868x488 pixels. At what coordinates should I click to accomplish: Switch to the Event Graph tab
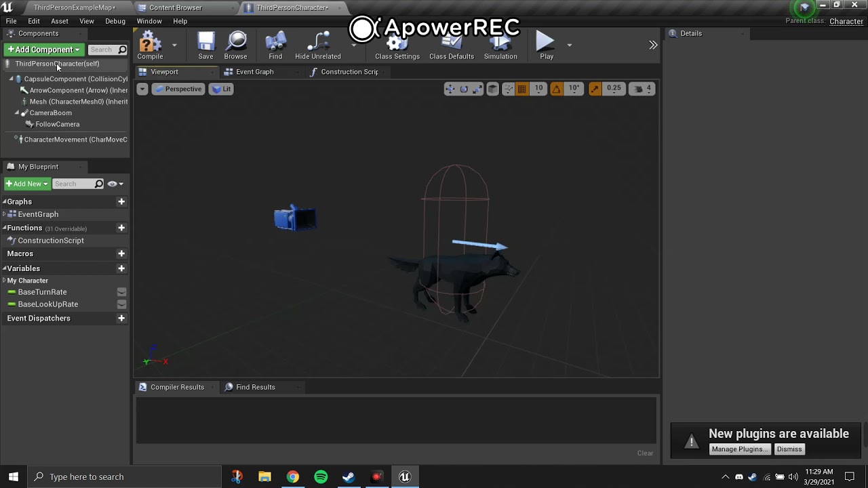[254, 72]
